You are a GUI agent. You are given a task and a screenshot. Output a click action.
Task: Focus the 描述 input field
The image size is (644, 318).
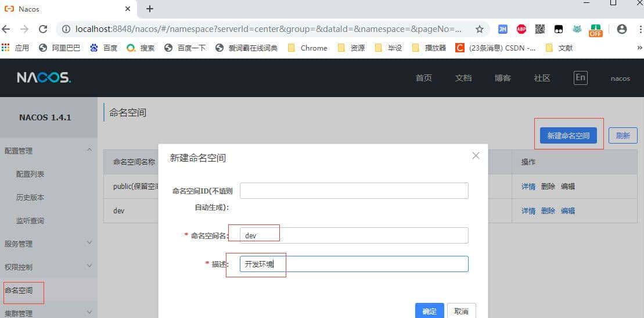(354, 264)
